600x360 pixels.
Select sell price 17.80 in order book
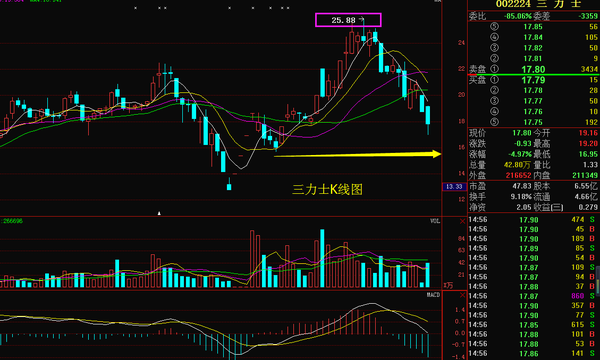[x=533, y=69]
